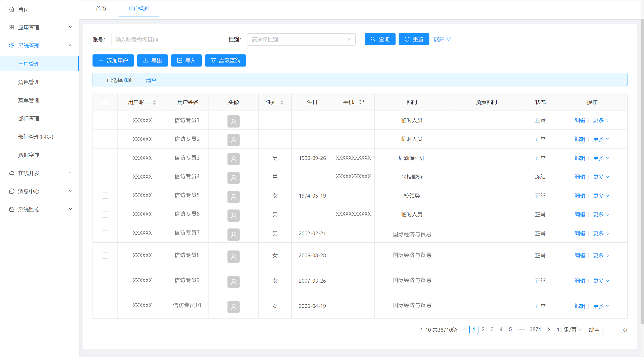Viewport: 644px width, 357px height.
Task: Check the box for 信访专员3
Action: click(105, 158)
